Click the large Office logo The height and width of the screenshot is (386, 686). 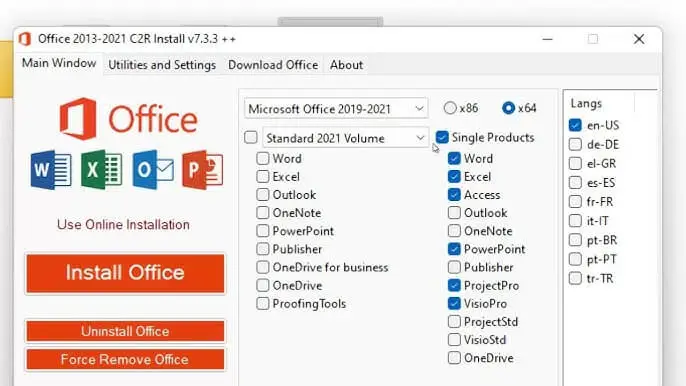coord(128,119)
